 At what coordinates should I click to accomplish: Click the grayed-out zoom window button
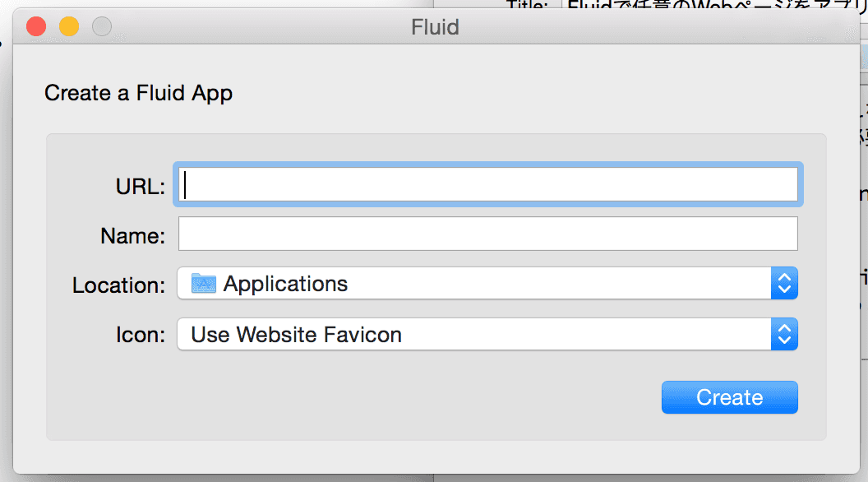102,27
